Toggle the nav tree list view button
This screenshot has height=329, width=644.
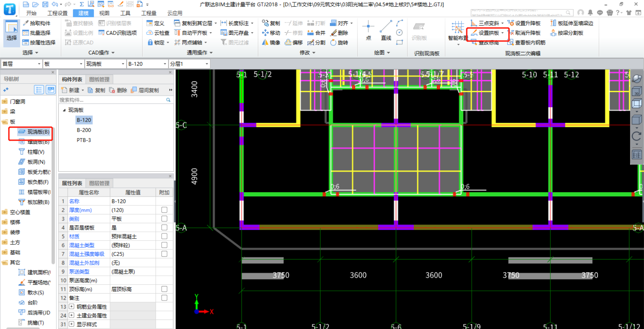[x=39, y=90]
